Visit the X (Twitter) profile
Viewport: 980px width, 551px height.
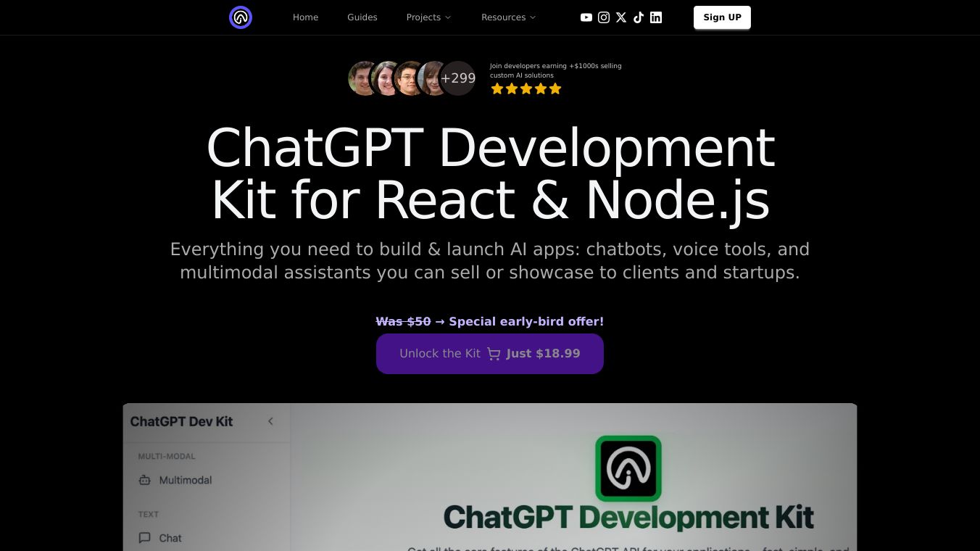(621, 17)
